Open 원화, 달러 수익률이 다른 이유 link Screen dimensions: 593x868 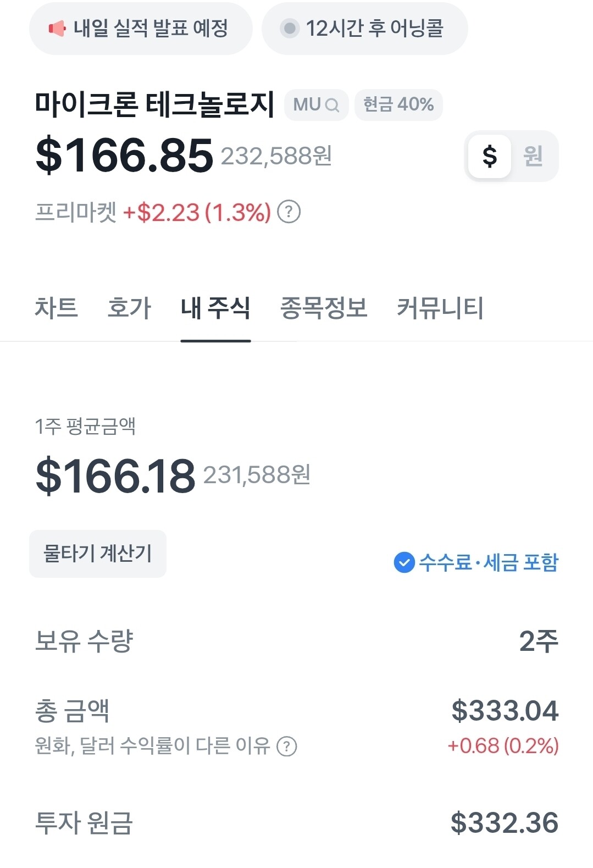pyautogui.click(x=152, y=746)
